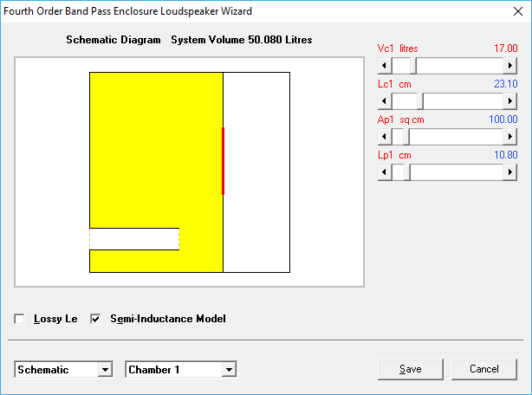Click the white port duct in the schematic
The height and width of the screenshot is (395, 532).
point(134,239)
